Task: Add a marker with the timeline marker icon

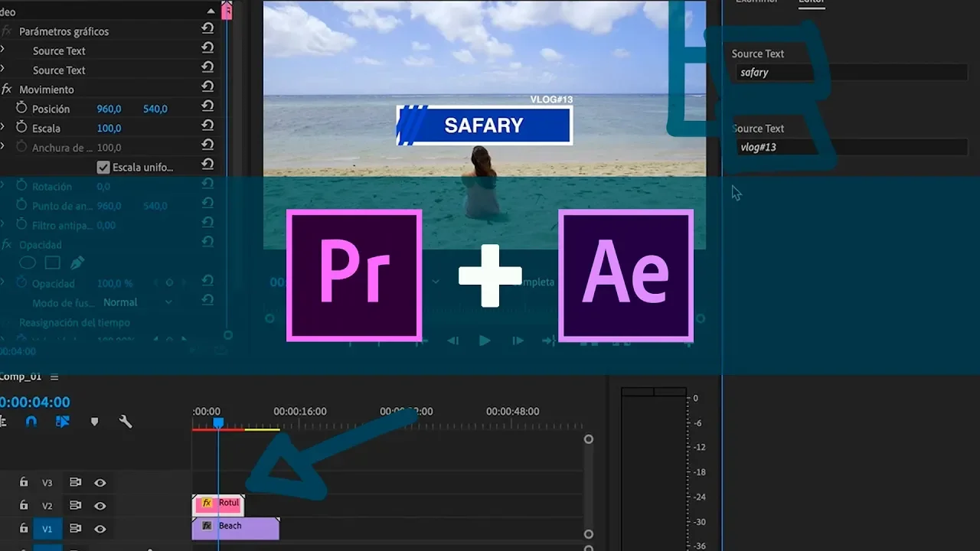Action: pyautogui.click(x=94, y=422)
